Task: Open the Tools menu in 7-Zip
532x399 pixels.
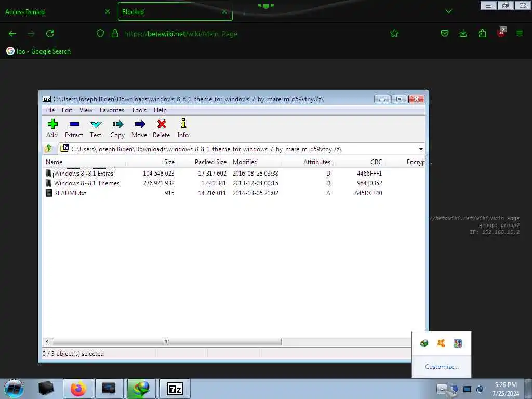Action: pos(139,110)
